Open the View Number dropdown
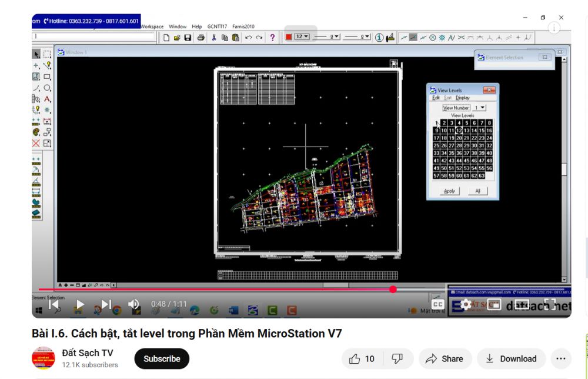 [479, 108]
